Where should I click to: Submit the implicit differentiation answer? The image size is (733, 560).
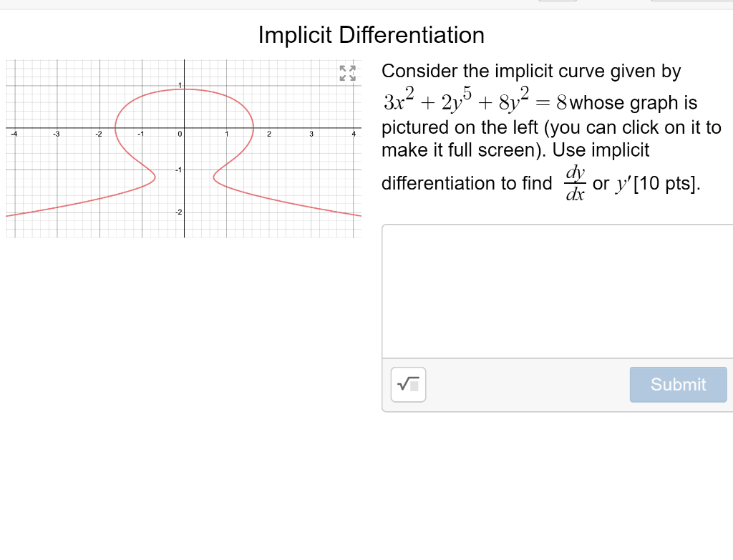point(678,384)
